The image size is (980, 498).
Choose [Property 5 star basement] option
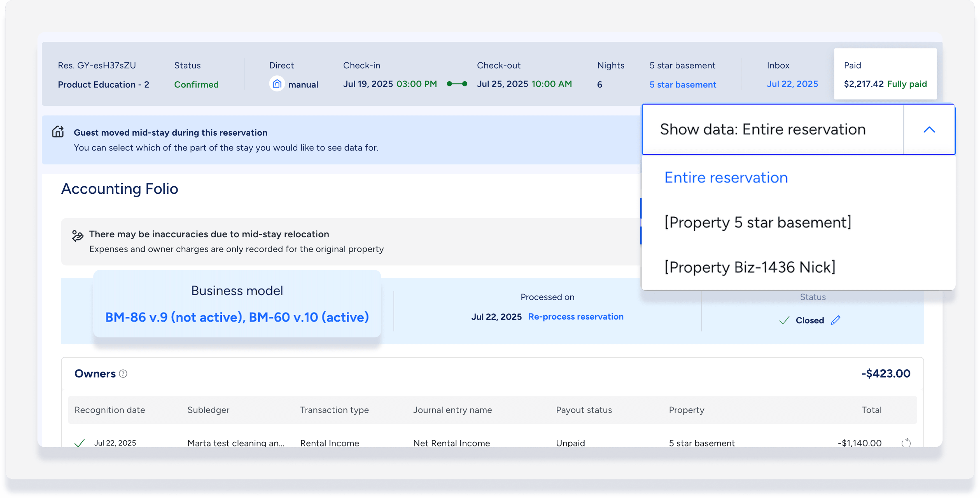click(757, 222)
